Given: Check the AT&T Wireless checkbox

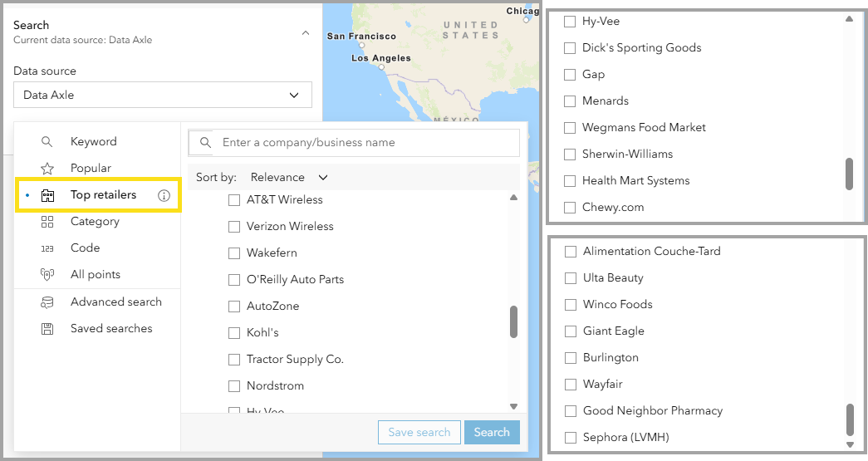Looking at the screenshot, I should [x=234, y=200].
